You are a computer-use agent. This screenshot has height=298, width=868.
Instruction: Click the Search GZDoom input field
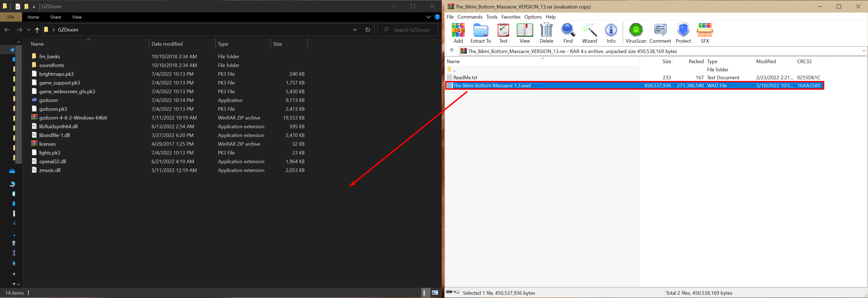tap(411, 30)
